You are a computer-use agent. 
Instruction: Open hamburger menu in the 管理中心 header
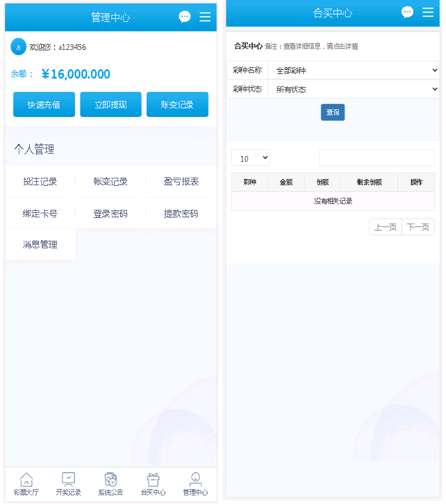click(205, 17)
